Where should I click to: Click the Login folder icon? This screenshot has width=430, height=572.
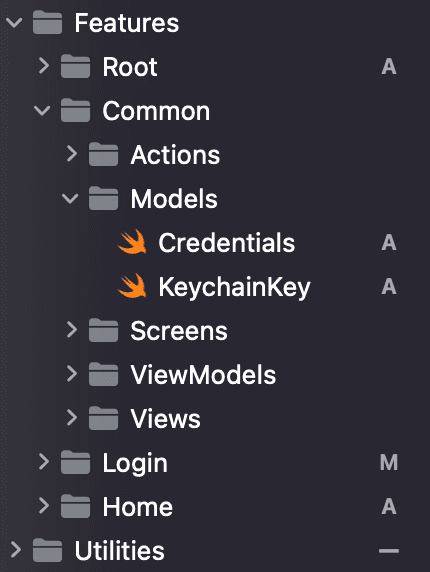[75, 462]
